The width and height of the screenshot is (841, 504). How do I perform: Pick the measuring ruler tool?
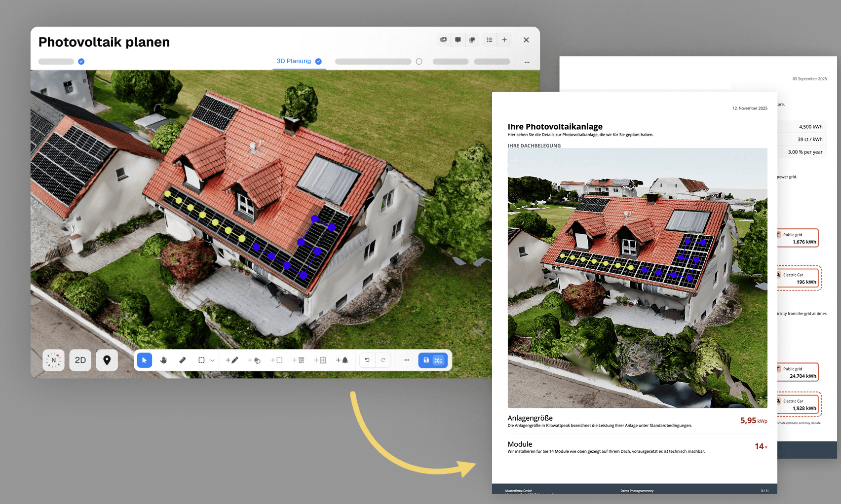coord(182,360)
